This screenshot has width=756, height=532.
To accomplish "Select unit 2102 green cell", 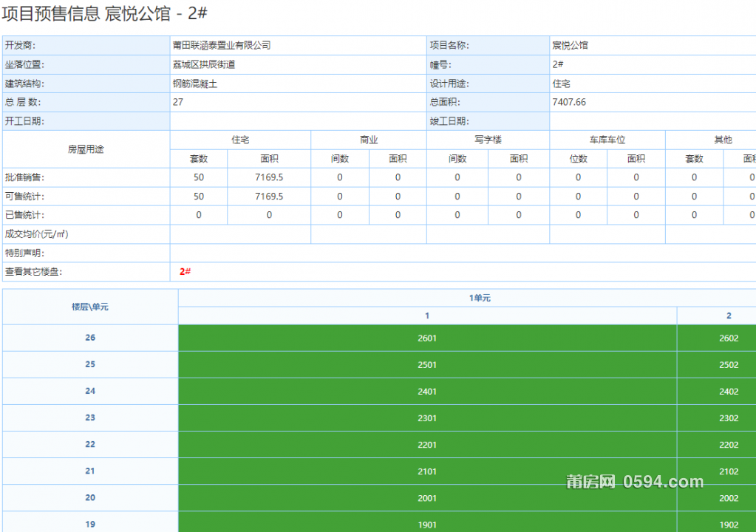I will 717,471.
